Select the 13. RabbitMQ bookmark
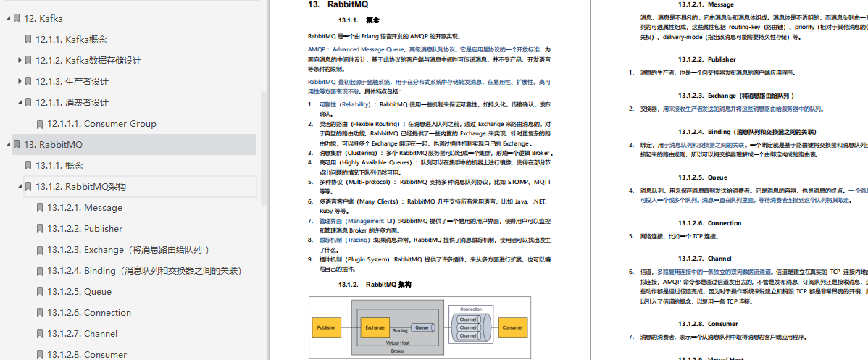Viewport: 868px width, 360px height. pyautogui.click(x=53, y=145)
